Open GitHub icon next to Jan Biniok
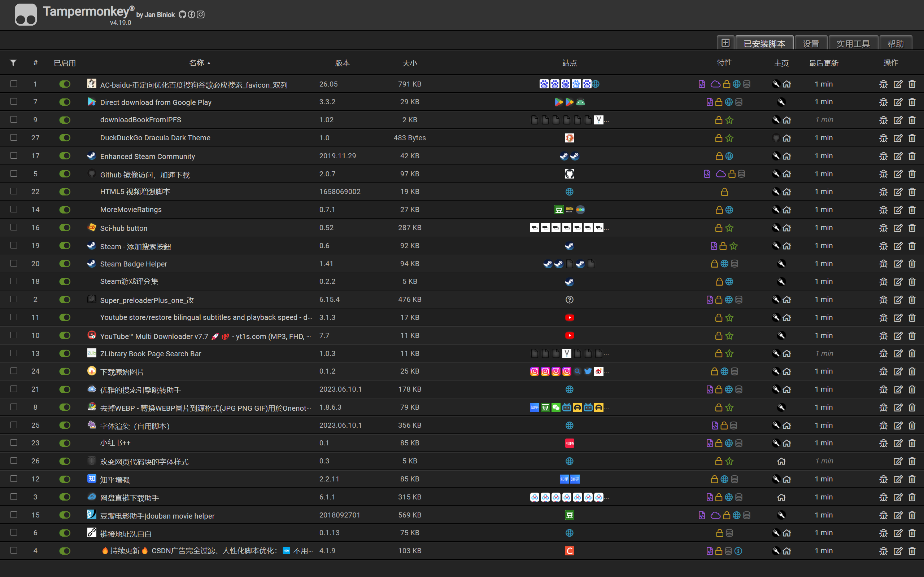This screenshot has height=577, width=924. point(182,14)
